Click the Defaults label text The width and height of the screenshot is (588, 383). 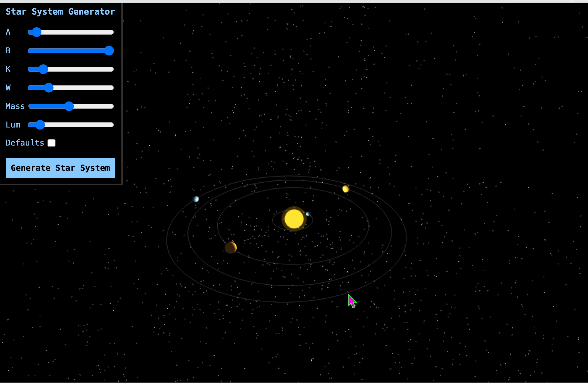coord(25,143)
